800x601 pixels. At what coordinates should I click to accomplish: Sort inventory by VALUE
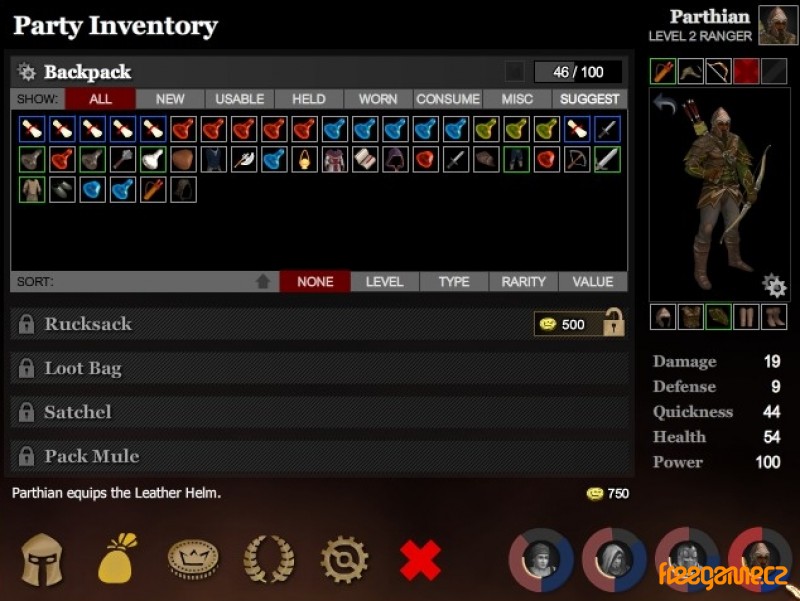point(593,282)
